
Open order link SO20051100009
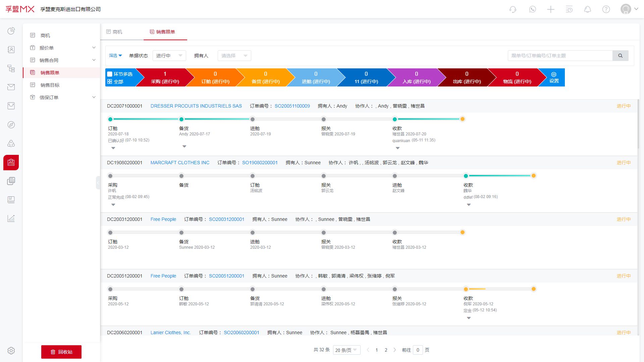pyautogui.click(x=292, y=106)
